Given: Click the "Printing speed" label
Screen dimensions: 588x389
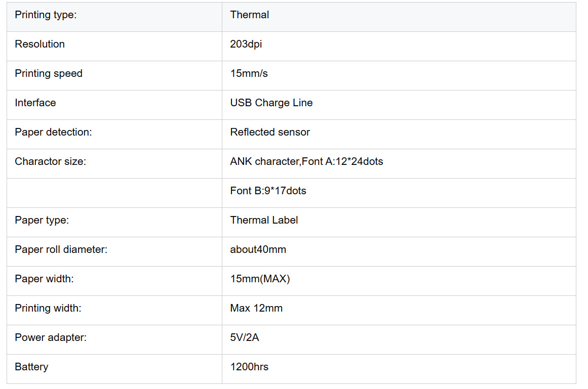Looking at the screenshot, I should click(49, 73).
